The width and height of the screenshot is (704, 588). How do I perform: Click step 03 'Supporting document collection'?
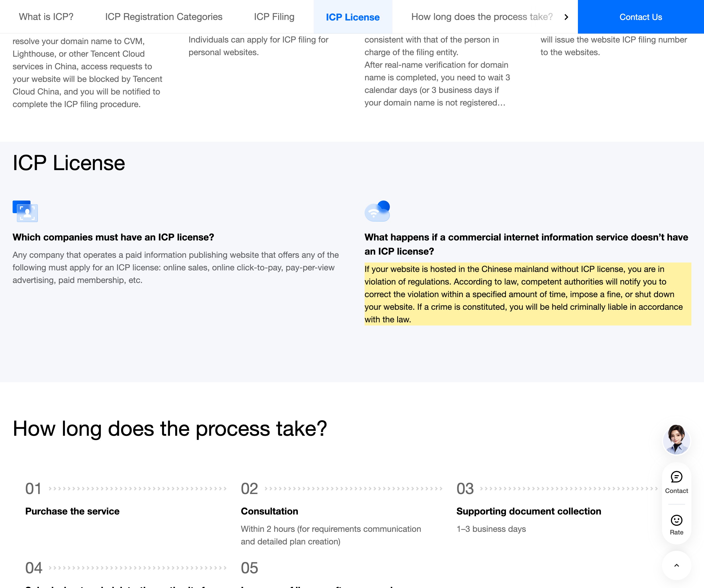coord(529,511)
